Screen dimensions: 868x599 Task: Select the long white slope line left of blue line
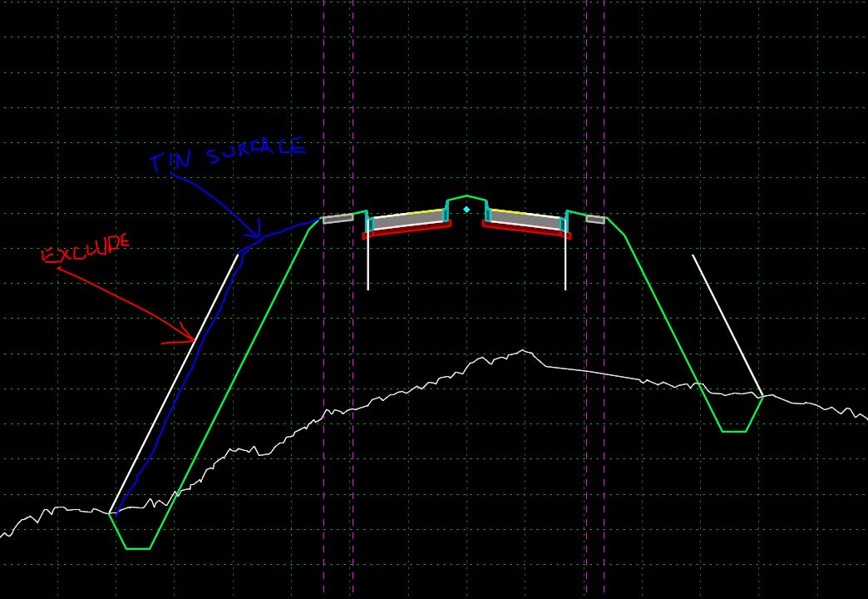(174, 384)
